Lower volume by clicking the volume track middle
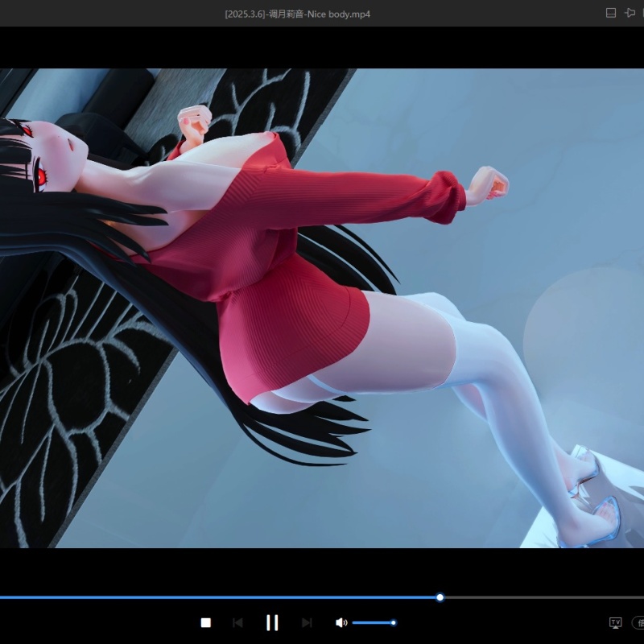The height and width of the screenshot is (644, 644). [372, 622]
